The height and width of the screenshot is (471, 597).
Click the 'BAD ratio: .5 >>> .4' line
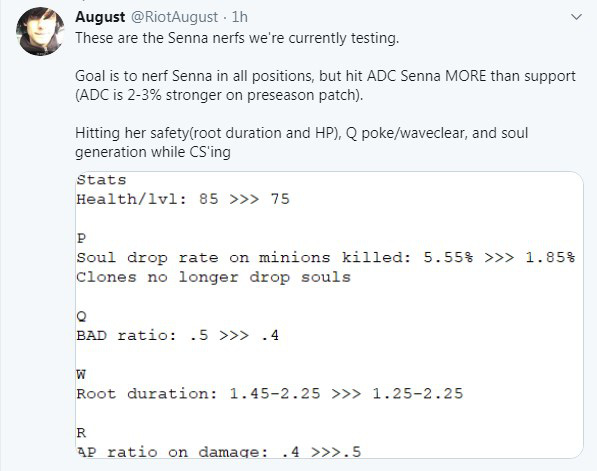[177, 335]
